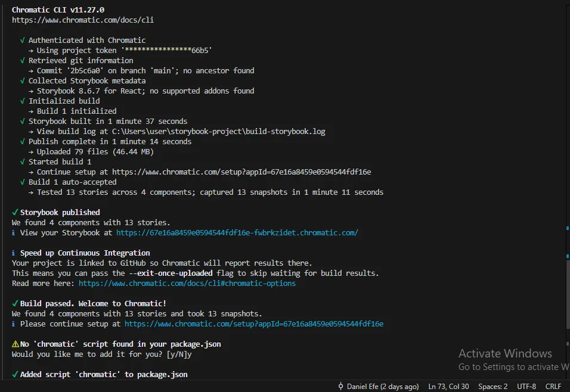The width and height of the screenshot is (570, 392).
Task: Click the info icon next to 'View your Storybook'
Action: coord(15,232)
